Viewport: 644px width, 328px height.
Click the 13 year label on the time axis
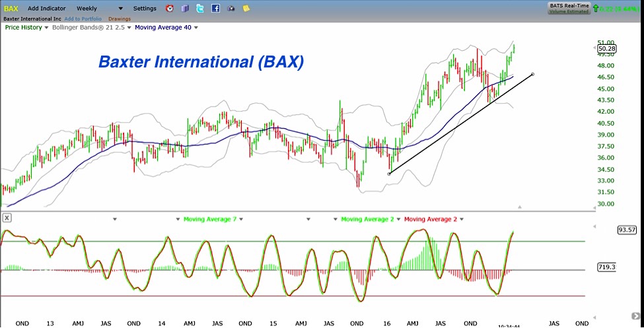click(50, 323)
